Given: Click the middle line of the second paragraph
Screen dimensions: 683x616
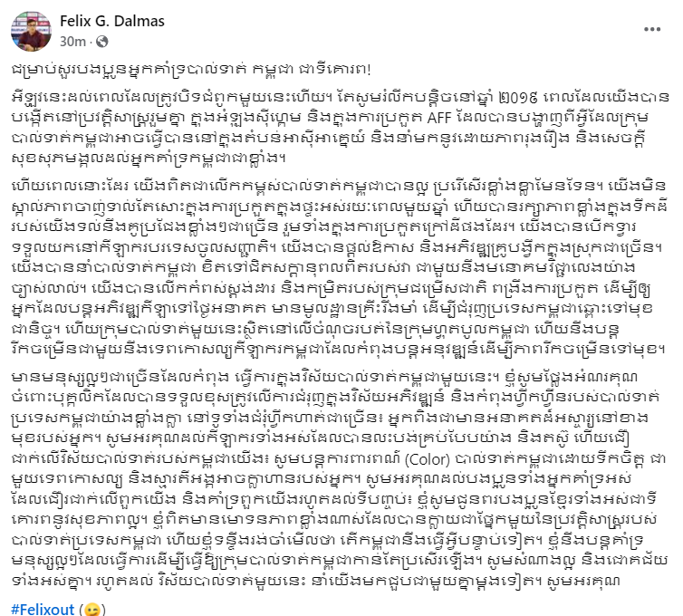Looking at the screenshot, I should 328,267.
